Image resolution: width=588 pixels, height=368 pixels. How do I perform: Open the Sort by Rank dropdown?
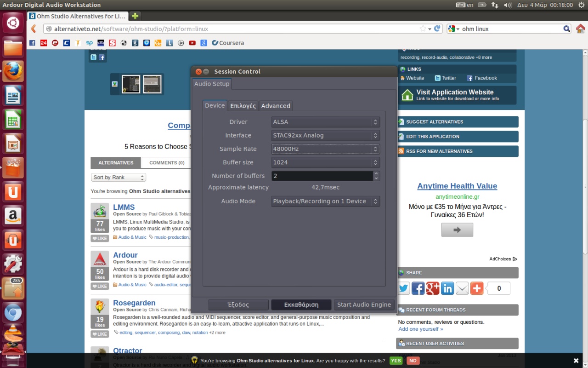119,178
